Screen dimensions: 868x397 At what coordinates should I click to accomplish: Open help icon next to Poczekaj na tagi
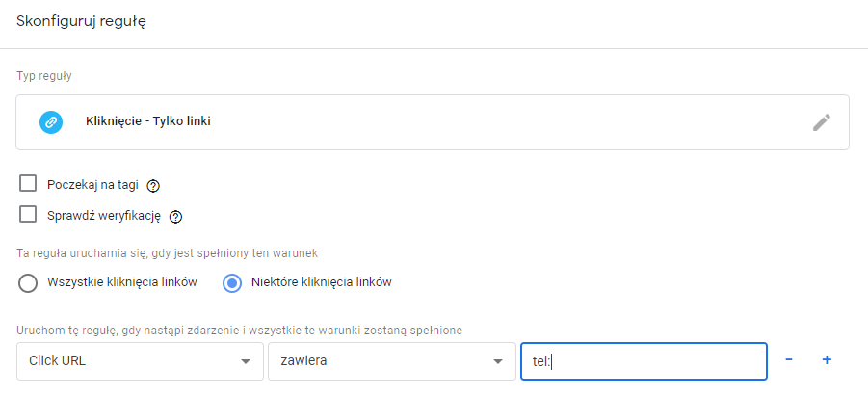point(153,186)
